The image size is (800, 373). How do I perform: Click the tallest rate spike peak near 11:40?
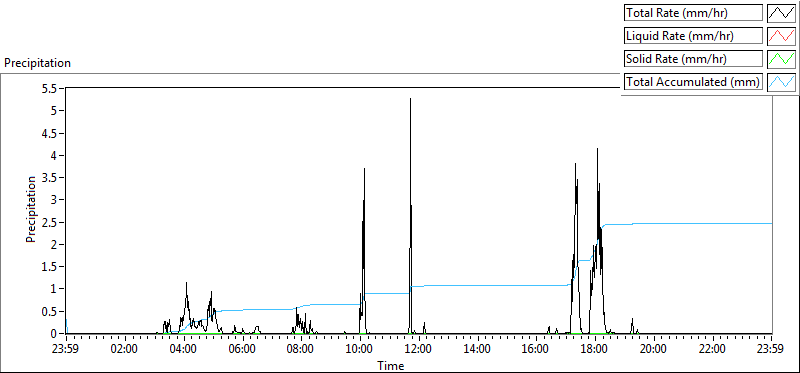coord(410,99)
